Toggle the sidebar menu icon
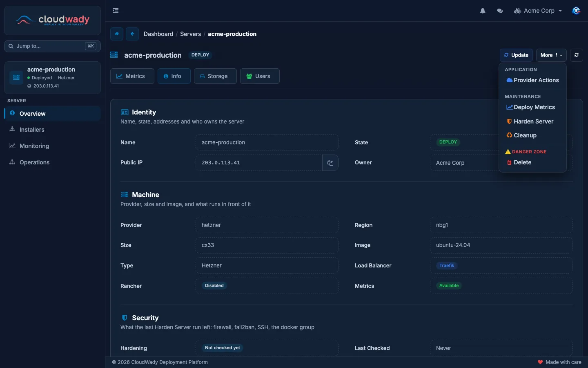Screen dimensions: 588x368 coord(116,11)
